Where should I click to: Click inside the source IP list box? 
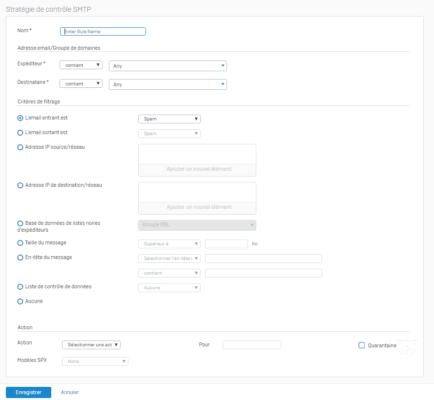(x=197, y=154)
